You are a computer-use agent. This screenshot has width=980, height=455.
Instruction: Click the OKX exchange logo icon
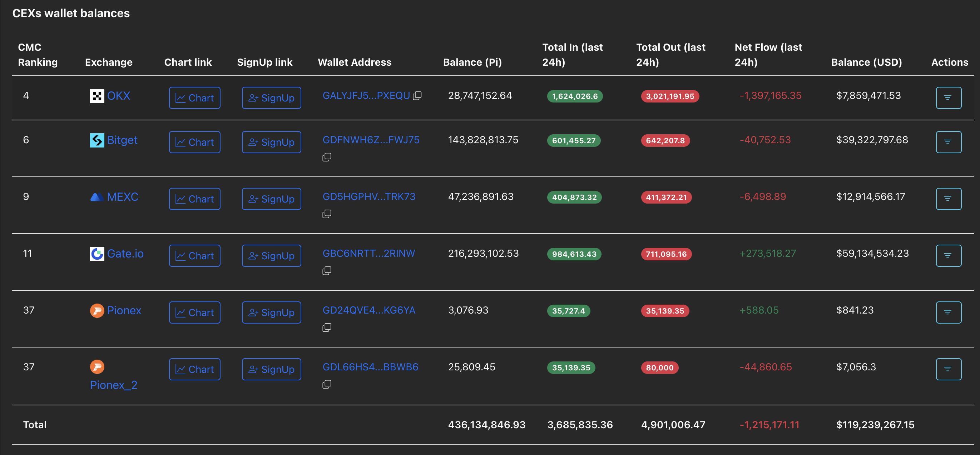tap(97, 95)
